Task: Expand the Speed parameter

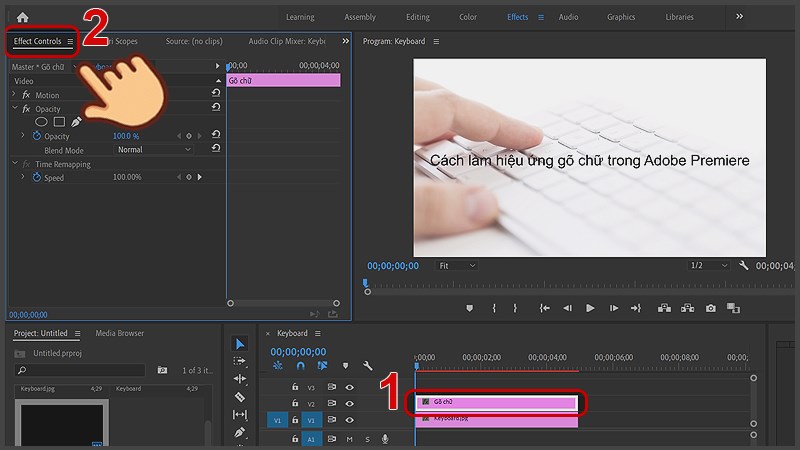Action: (22, 177)
